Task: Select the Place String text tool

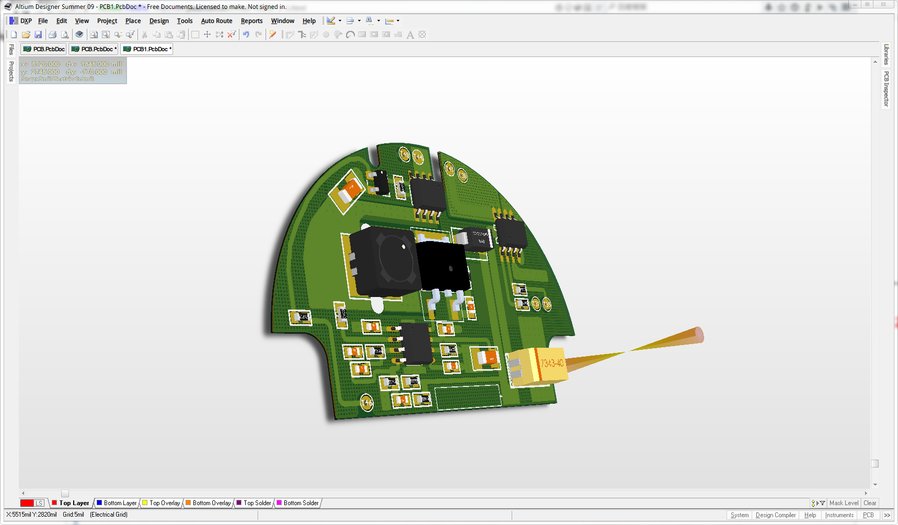Action: [409, 35]
